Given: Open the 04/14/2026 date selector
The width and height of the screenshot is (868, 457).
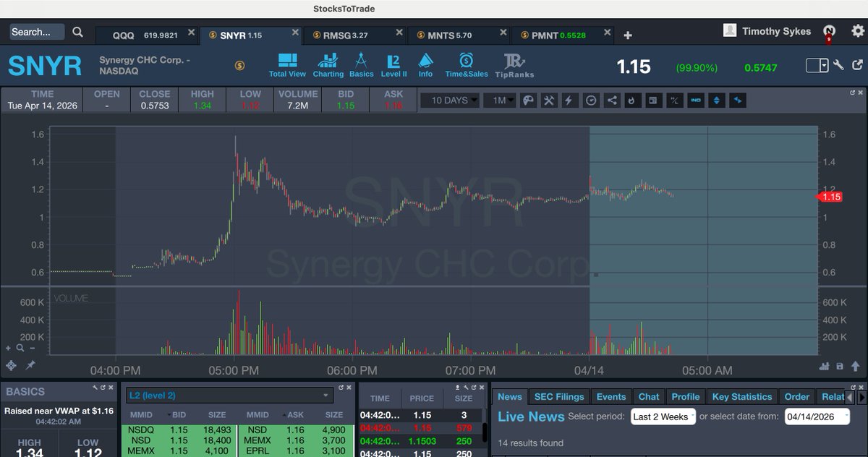Looking at the screenshot, I should (817, 417).
